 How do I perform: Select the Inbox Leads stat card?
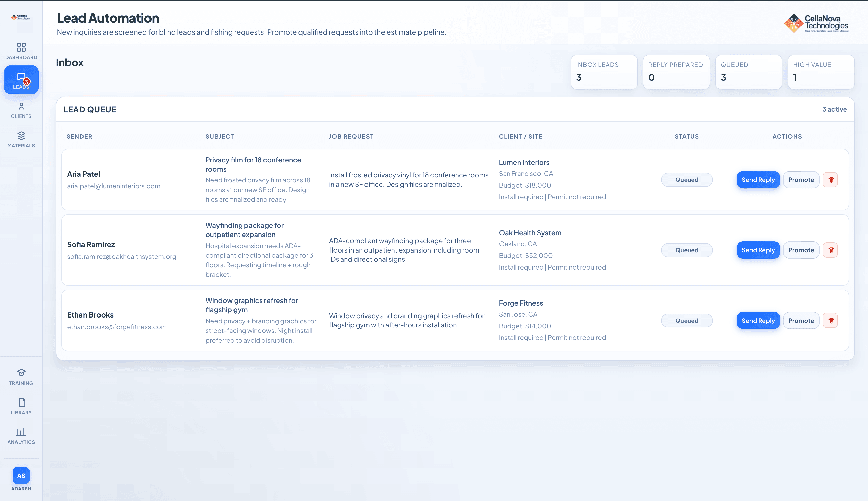(604, 72)
